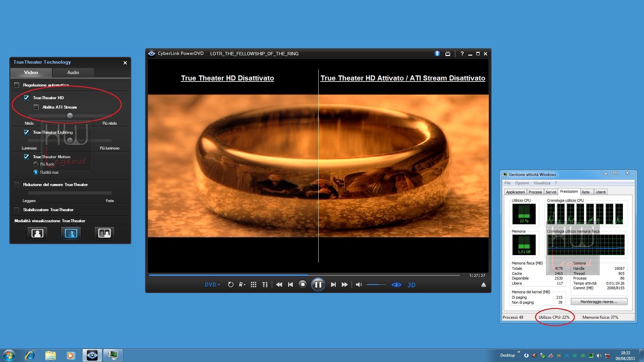The image size is (644, 362).
Task: Uncheck TrueTheater Motion
Action: pyautogui.click(x=26, y=157)
